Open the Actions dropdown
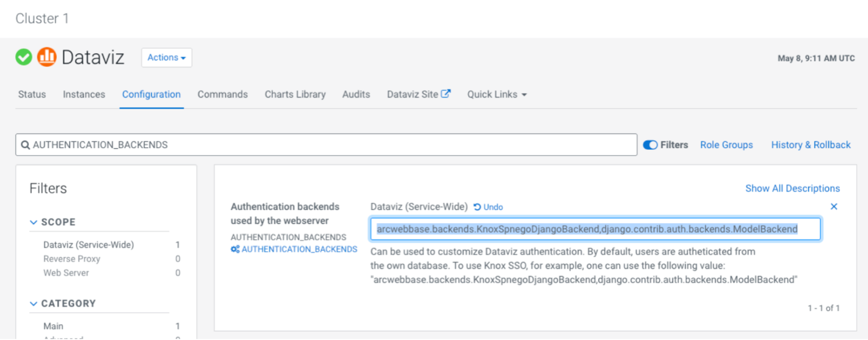 click(167, 58)
